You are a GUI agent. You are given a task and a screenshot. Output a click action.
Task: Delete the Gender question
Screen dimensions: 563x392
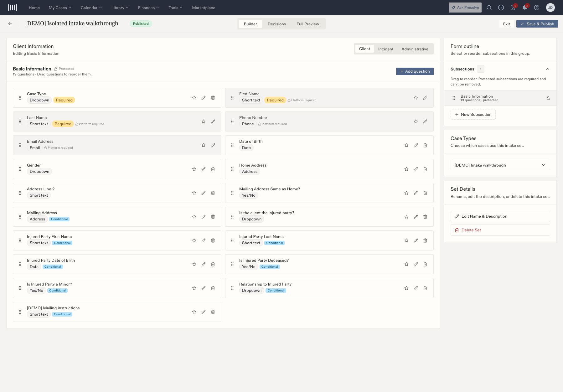(213, 169)
